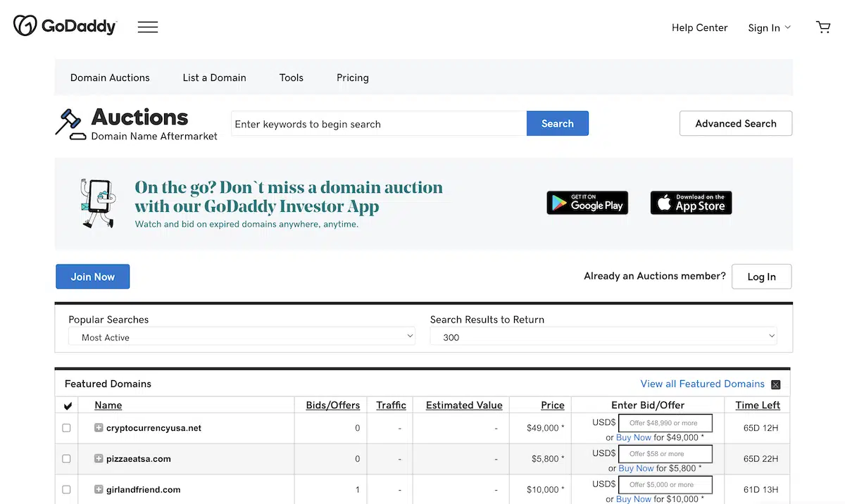Check the box for cryptocurrencyusa.net
This screenshot has width=845, height=504.
66,427
